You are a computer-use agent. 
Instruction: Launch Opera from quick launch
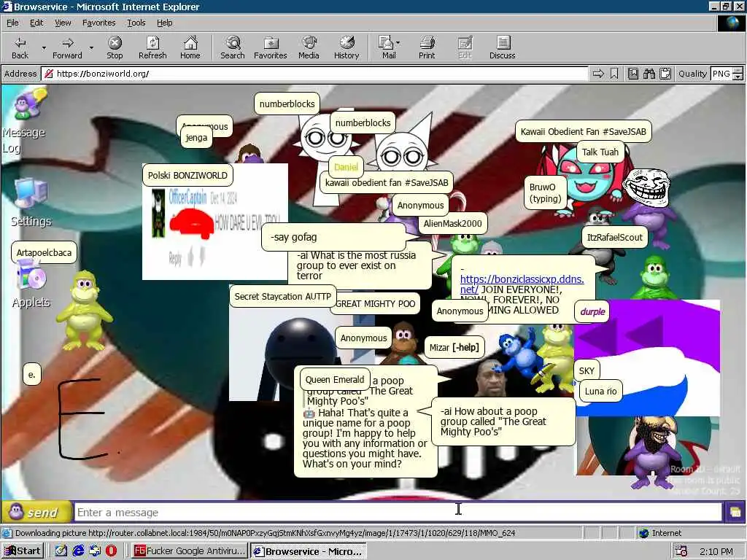pos(111,551)
